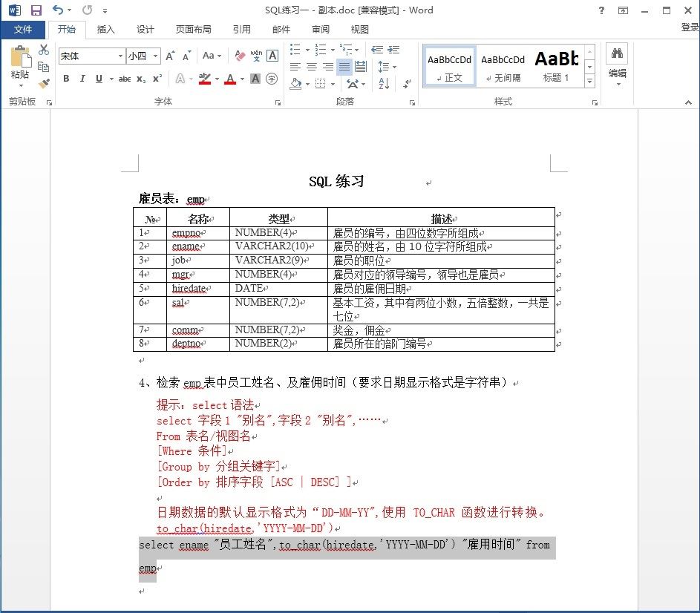Toggle align left for paragraph

point(295,67)
